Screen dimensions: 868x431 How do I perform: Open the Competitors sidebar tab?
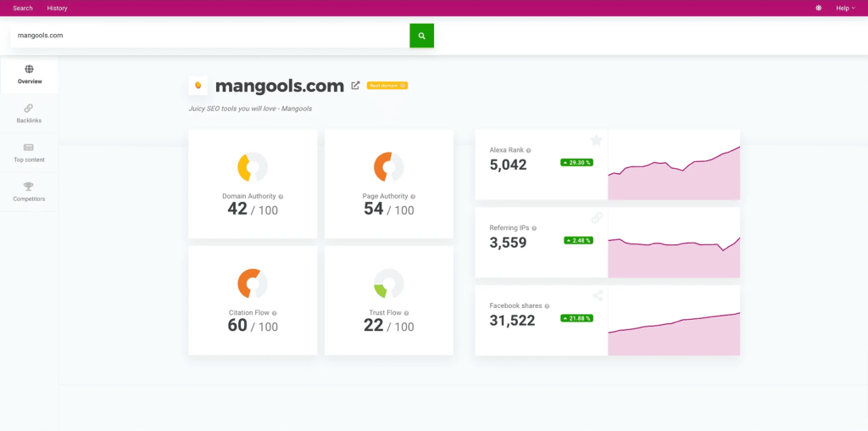[x=30, y=193]
